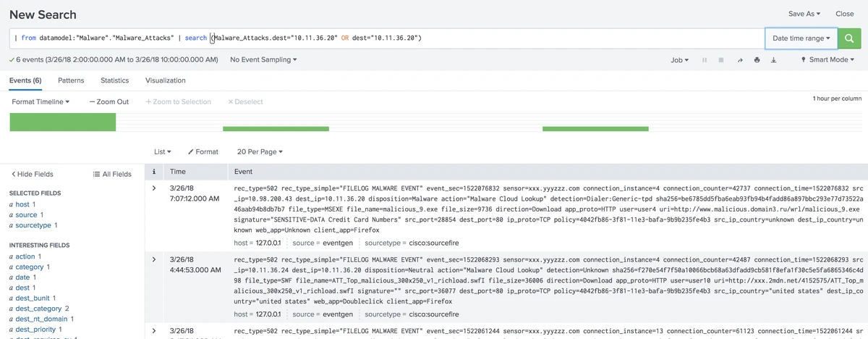The height and width of the screenshot is (339, 868).
Task: Open the Date time range picker
Action: pos(801,38)
